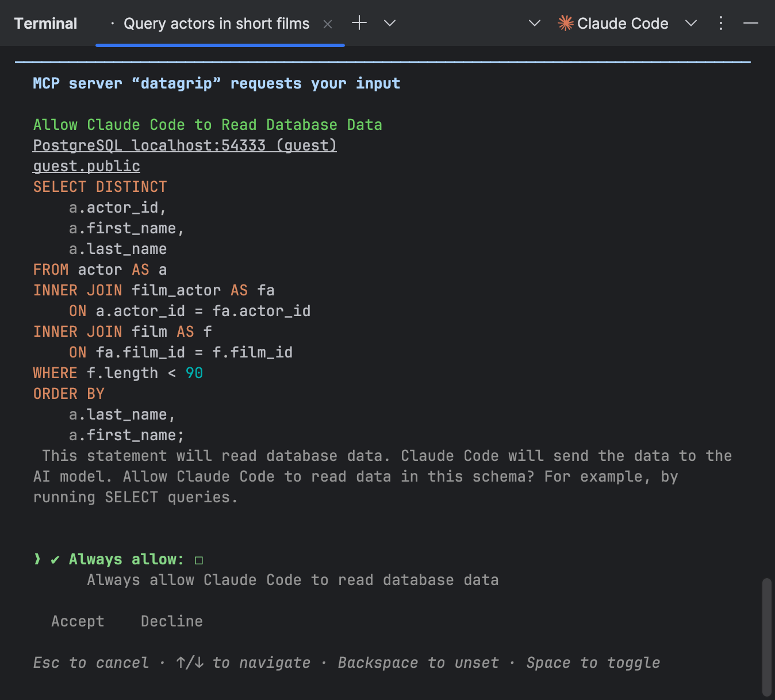The width and height of the screenshot is (775, 700).
Task: Click the terminal vertical scrollbar thumb
Action: tap(766, 637)
